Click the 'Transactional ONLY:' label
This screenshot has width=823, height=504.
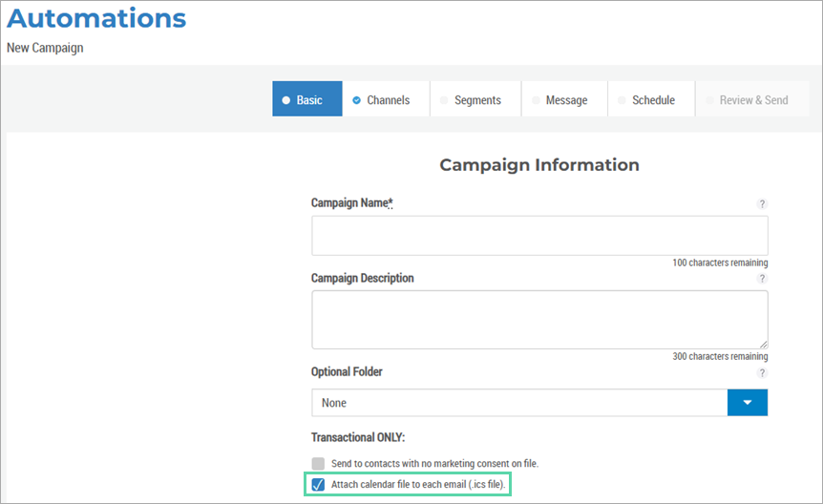tap(358, 437)
